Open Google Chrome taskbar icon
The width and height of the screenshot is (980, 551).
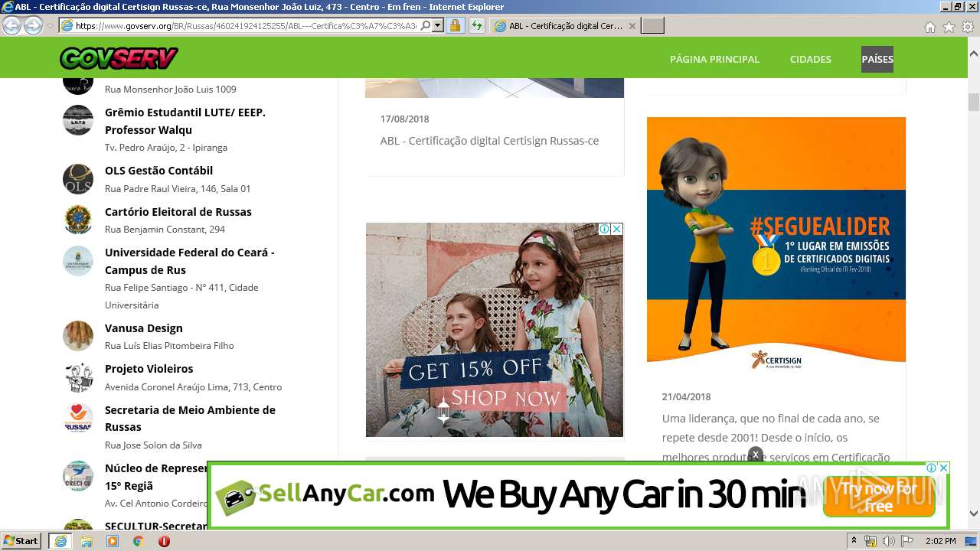pos(139,541)
